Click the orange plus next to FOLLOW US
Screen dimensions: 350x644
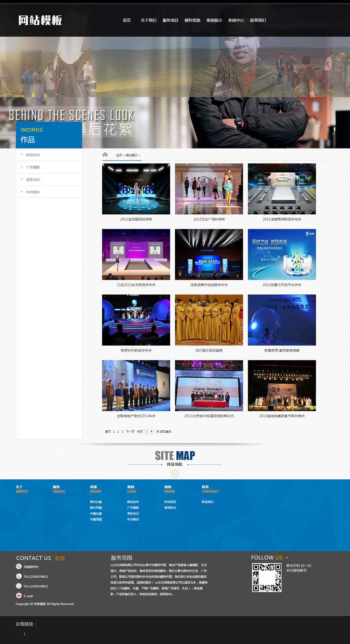point(287,558)
